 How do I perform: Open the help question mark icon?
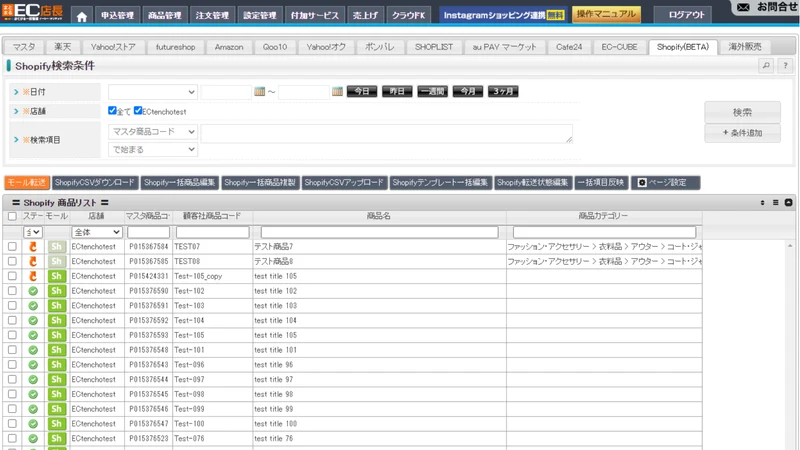(x=785, y=65)
